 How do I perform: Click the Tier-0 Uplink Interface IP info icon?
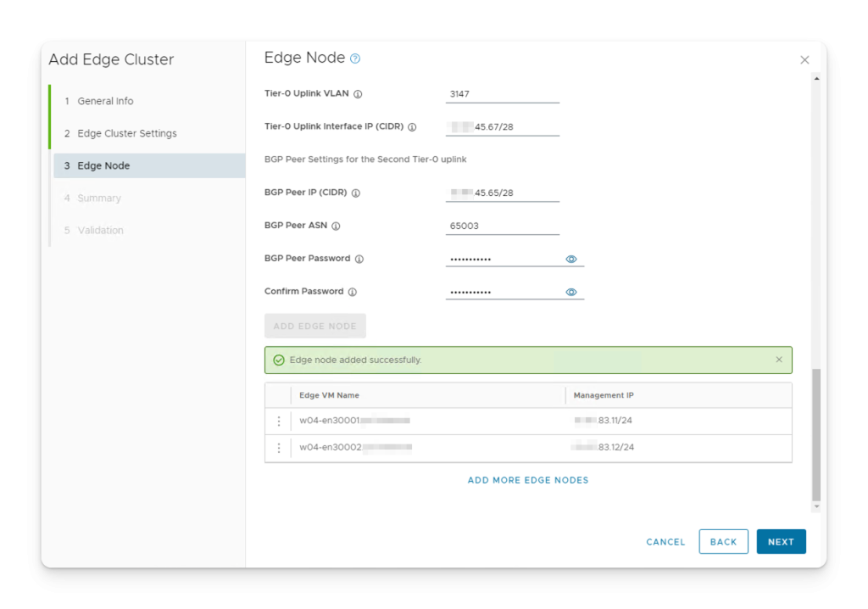(x=413, y=126)
